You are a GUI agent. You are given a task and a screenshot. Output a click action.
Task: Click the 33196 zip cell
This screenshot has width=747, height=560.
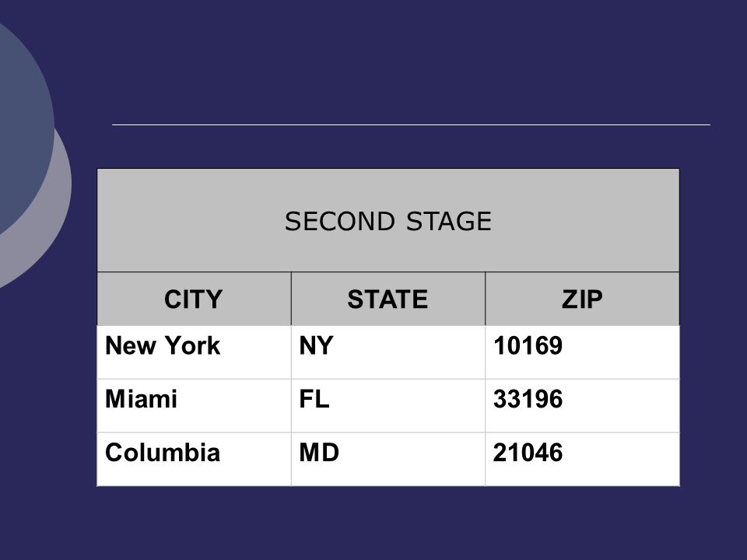pyautogui.click(x=582, y=406)
